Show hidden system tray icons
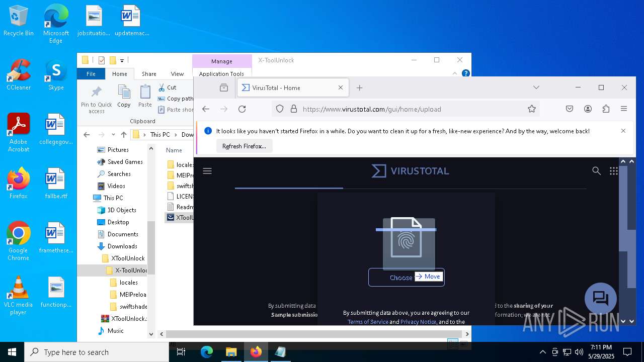 (542, 352)
